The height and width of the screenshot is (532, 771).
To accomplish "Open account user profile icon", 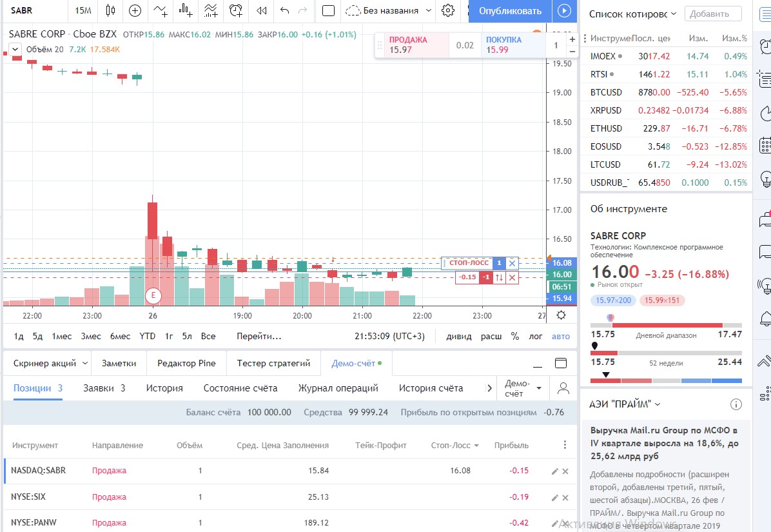I will click(563, 388).
